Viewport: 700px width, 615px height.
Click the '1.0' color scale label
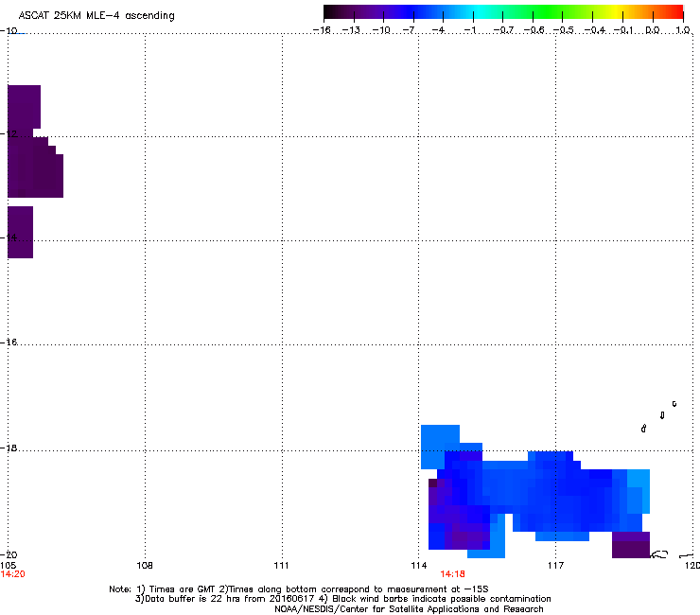coord(683,30)
